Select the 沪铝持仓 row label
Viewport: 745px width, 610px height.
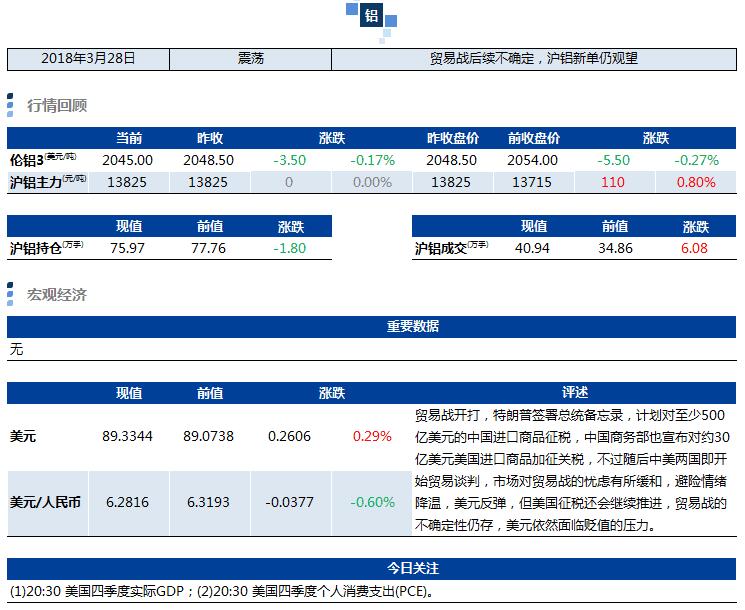click(x=47, y=248)
